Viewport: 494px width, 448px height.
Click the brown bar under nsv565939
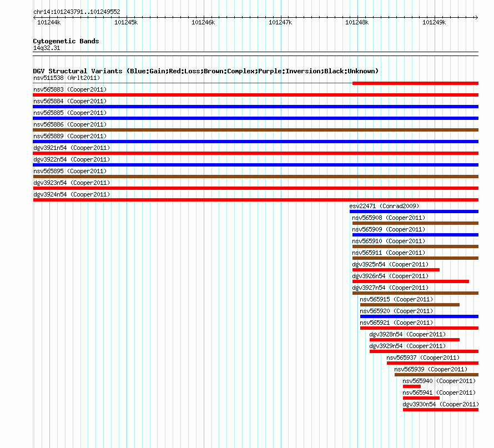[x=436, y=375]
